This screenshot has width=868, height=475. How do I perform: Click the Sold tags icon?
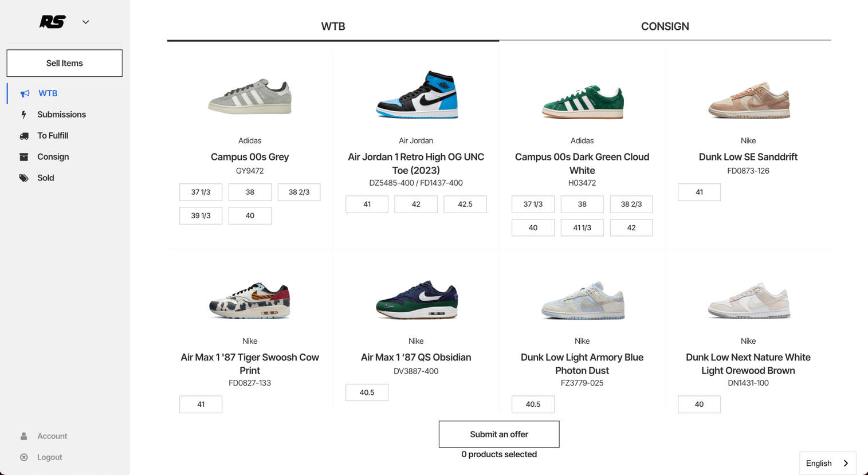click(24, 178)
